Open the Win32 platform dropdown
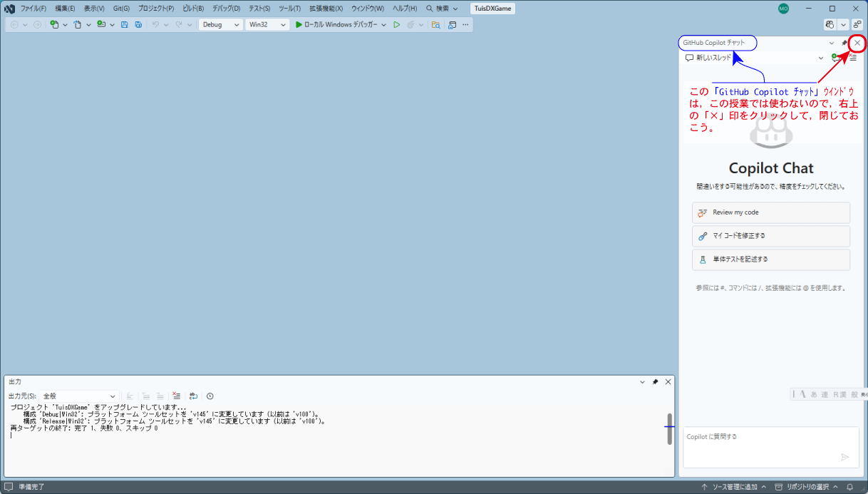 click(x=267, y=24)
